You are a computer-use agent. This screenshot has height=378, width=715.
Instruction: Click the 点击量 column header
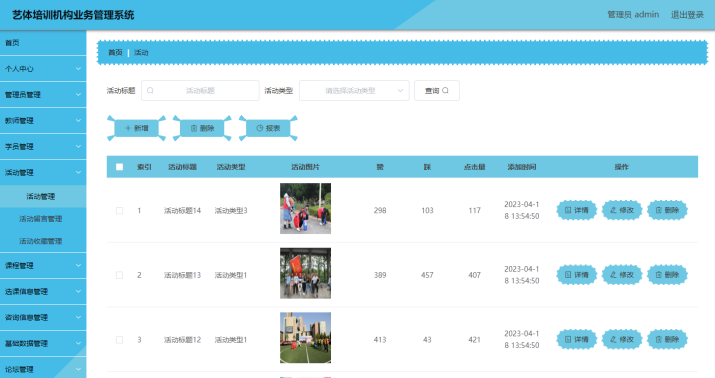(475, 167)
